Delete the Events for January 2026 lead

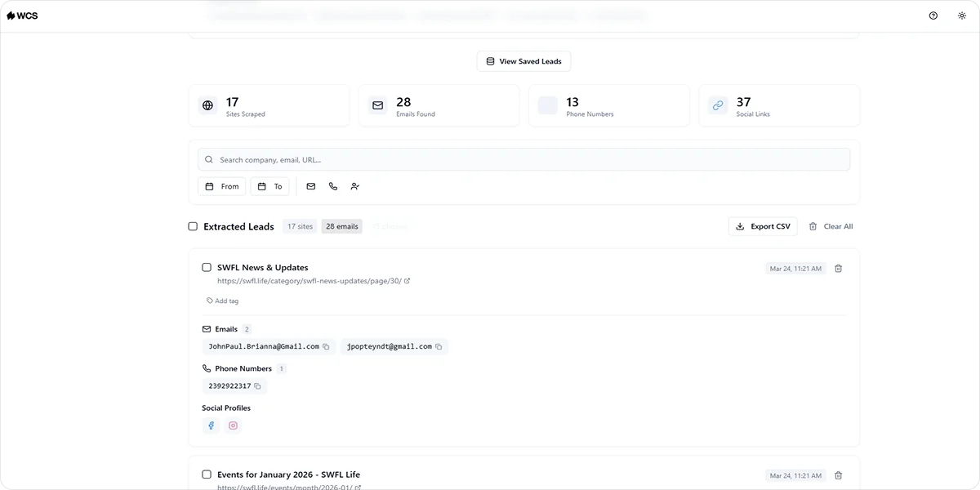(x=839, y=475)
